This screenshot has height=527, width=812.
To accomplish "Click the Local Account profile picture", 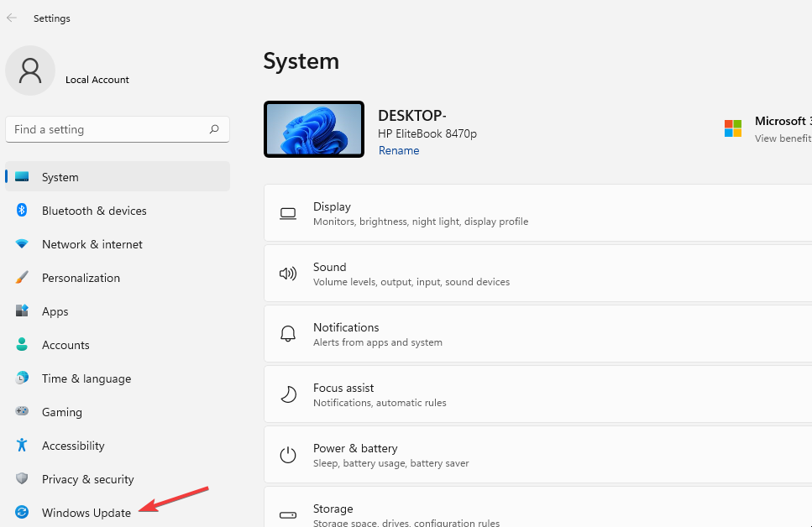I will 30,70.
